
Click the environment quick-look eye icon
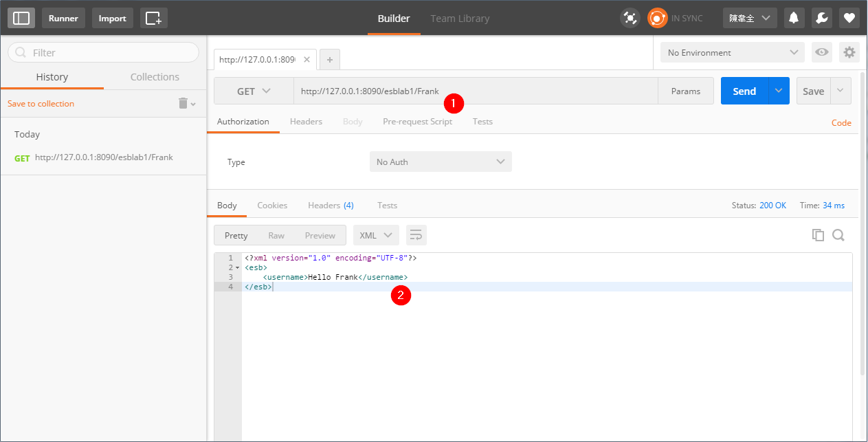[821, 52]
